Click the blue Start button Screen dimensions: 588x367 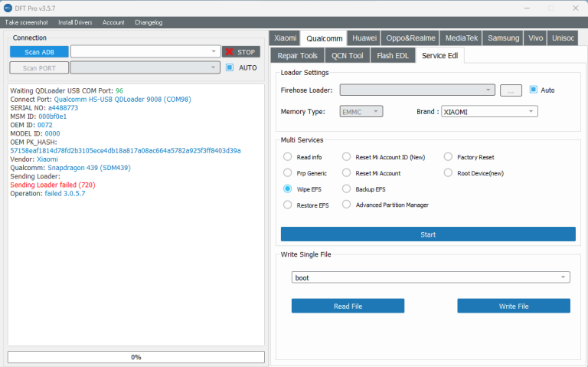click(428, 234)
